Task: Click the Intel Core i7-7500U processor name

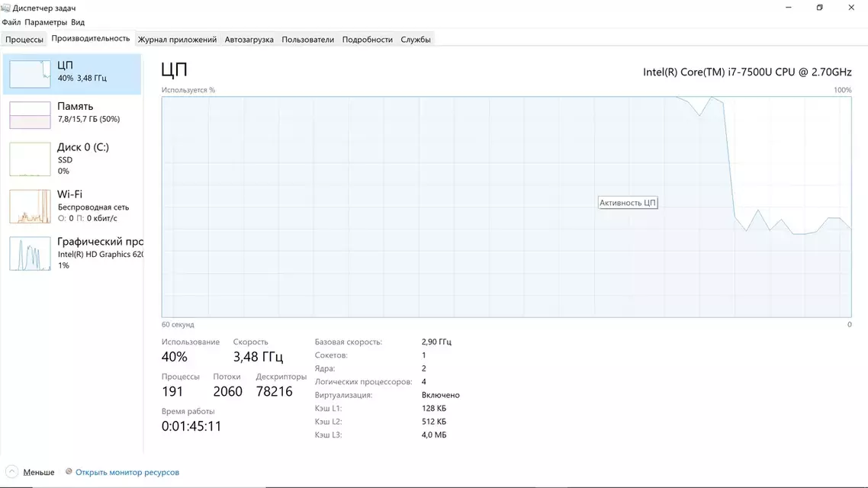Action: click(x=747, y=72)
